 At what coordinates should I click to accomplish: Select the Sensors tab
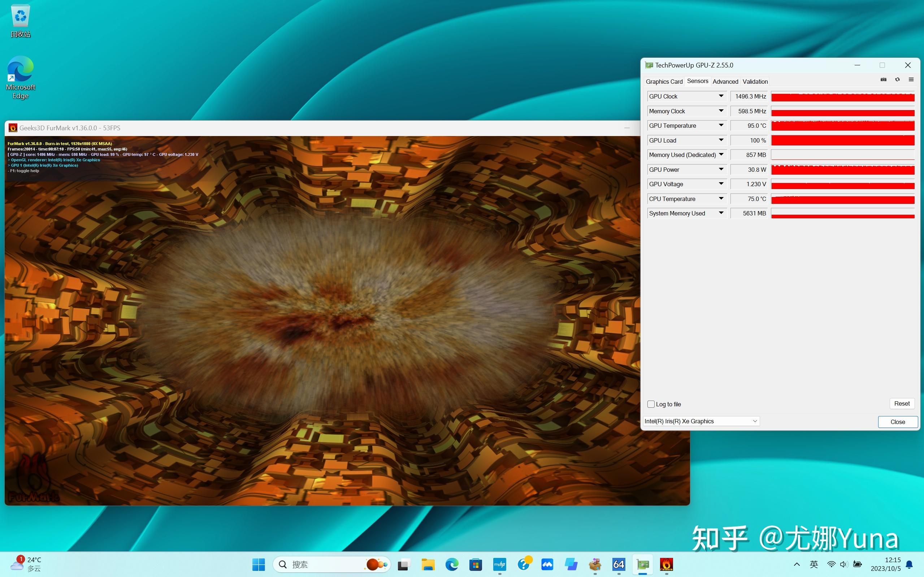[x=698, y=81]
